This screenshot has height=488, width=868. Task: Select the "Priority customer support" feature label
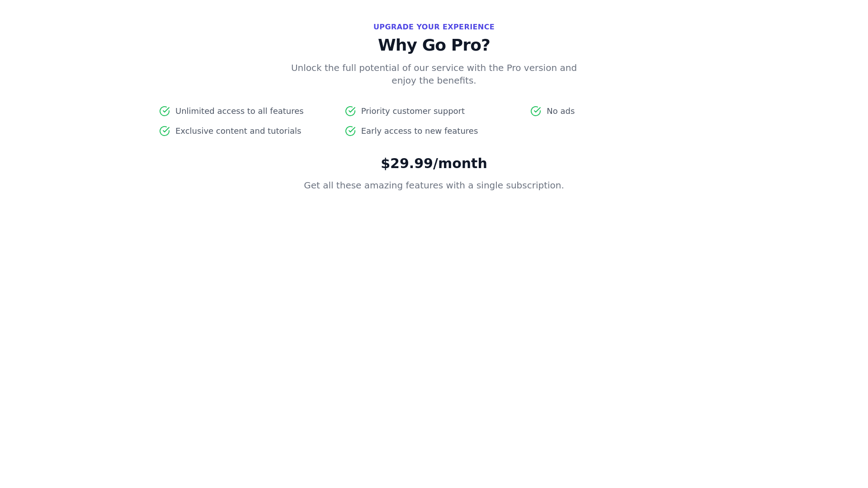tap(412, 111)
